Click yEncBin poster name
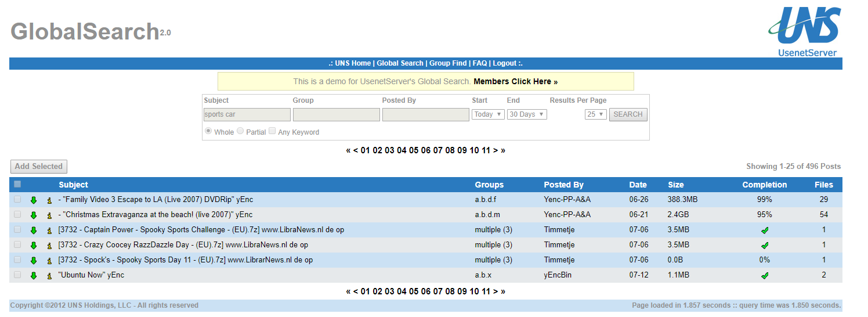 pos(558,275)
